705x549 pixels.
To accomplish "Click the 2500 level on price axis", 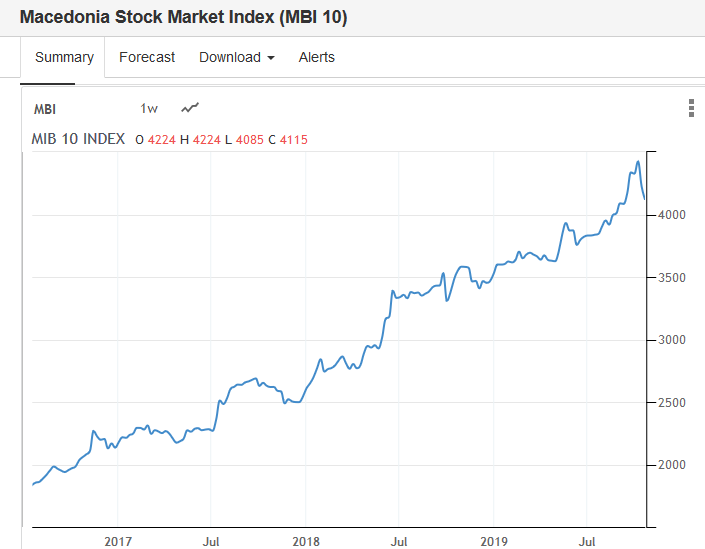I will click(x=673, y=403).
